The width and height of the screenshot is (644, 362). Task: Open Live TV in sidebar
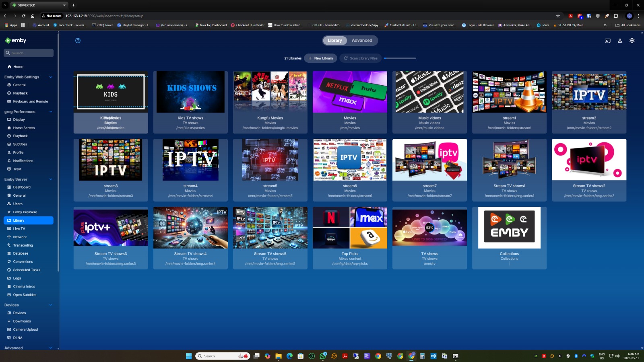(x=29, y=228)
